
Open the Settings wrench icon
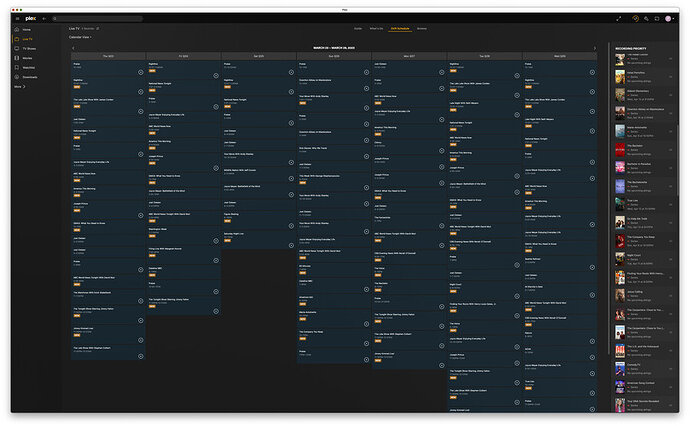coord(646,18)
